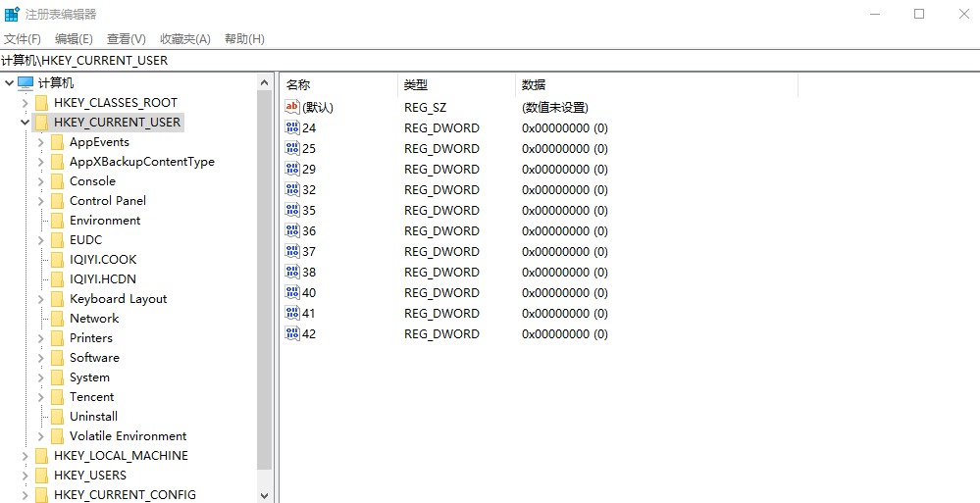Click the DWORD icon for value 25
The width and height of the screenshot is (980, 503).
(x=292, y=149)
